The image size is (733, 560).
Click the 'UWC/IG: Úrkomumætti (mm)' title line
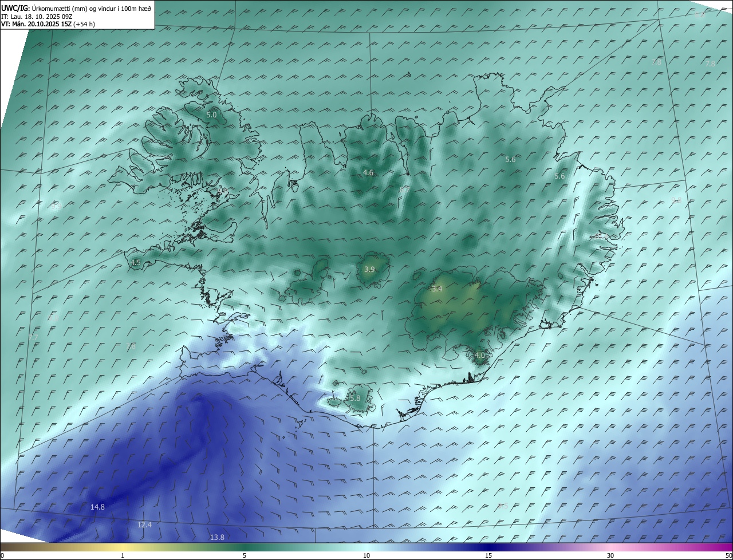click(x=77, y=7)
